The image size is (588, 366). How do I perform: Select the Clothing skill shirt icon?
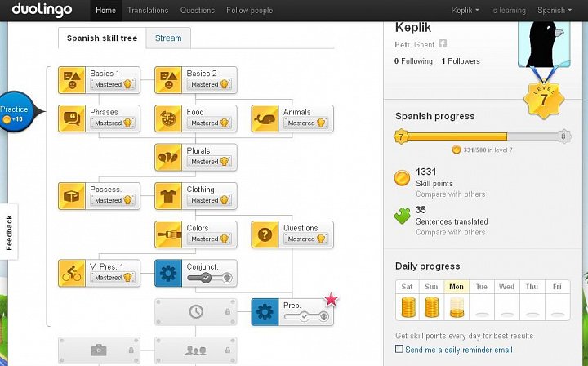[x=168, y=196]
